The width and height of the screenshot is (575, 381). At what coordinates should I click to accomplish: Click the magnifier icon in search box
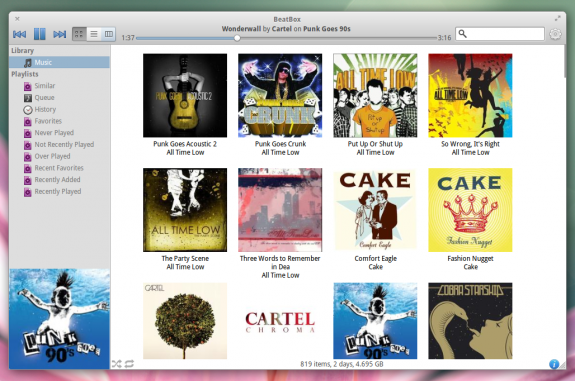pyautogui.click(x=463, y=34)
